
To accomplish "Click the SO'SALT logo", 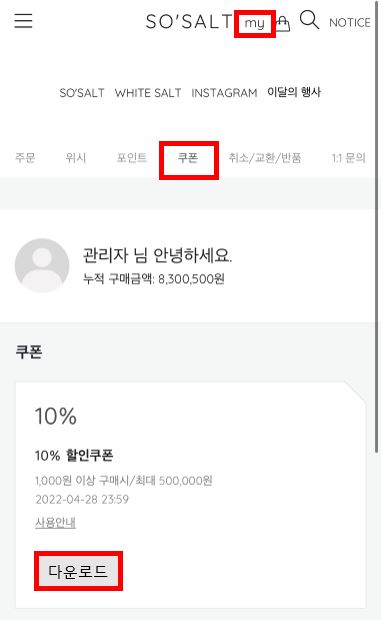I will point(189,21).
